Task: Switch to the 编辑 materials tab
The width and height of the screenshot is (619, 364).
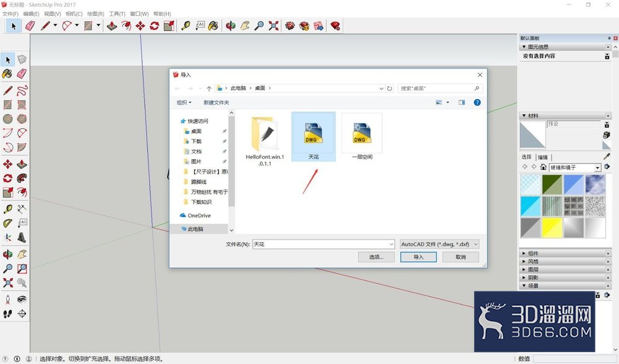Action: pos(543,157)
